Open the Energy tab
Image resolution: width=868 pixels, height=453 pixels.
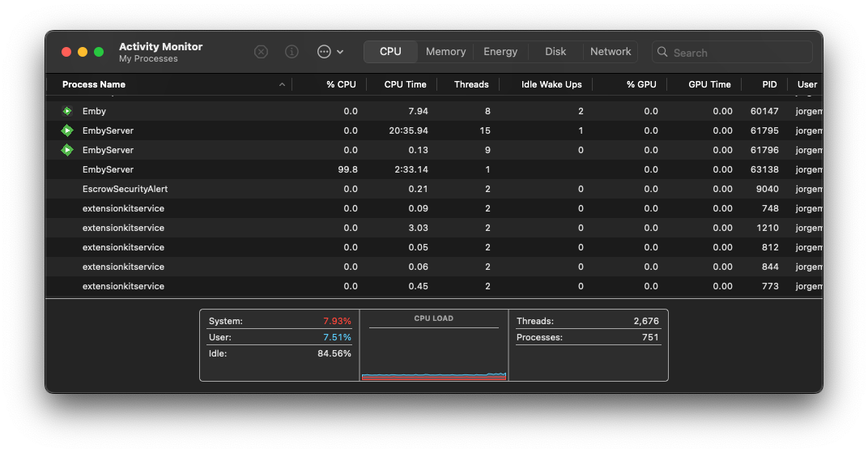point(500,52)
